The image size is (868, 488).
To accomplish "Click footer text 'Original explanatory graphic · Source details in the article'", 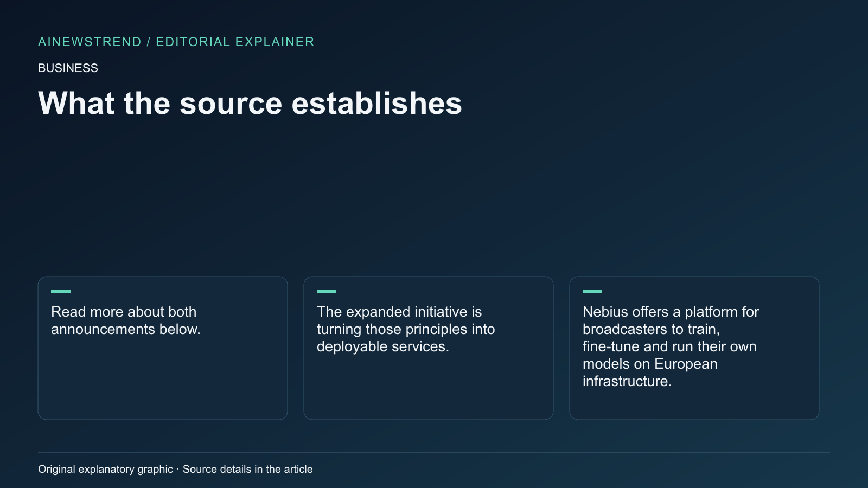I will click(175, 469).
